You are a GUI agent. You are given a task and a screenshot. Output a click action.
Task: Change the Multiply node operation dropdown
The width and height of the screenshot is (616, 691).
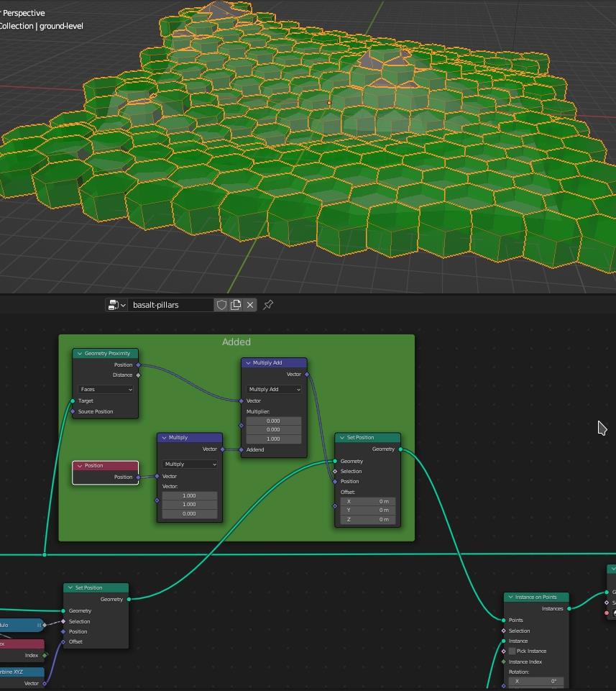point(190,464)
